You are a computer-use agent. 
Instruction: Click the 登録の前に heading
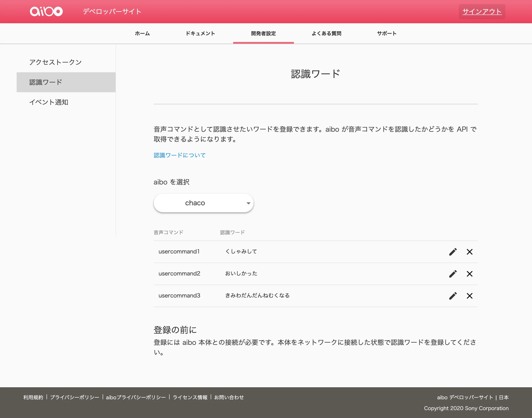[x=175, y=330]
